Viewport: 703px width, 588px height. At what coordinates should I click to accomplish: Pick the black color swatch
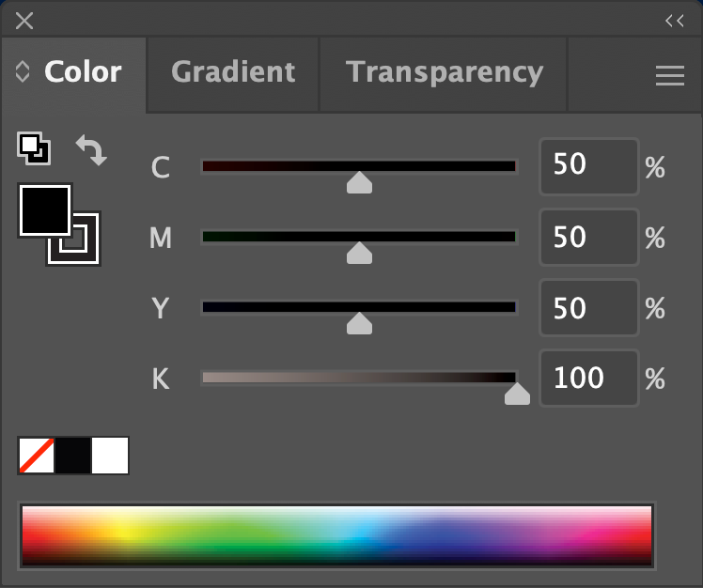pos(73,456)
